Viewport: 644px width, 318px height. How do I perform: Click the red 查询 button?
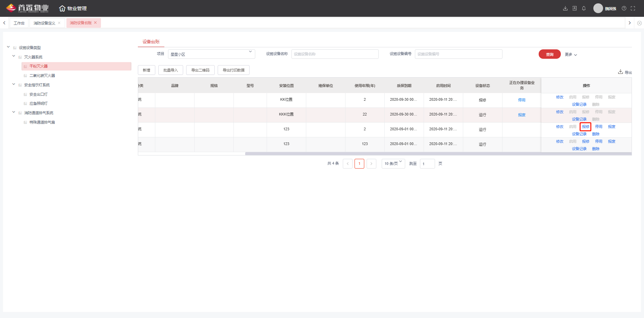(x=549, y=54)
